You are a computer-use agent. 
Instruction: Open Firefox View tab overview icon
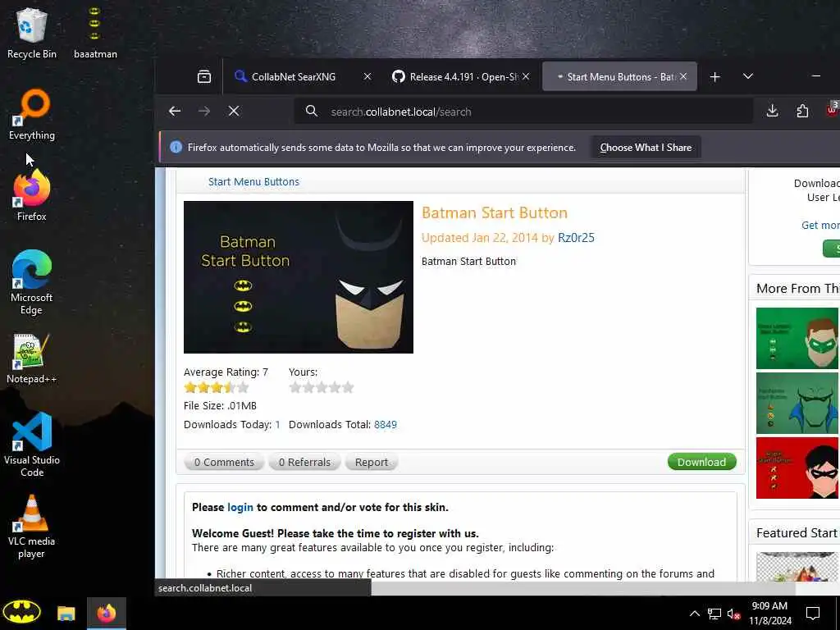click(204, 76)
